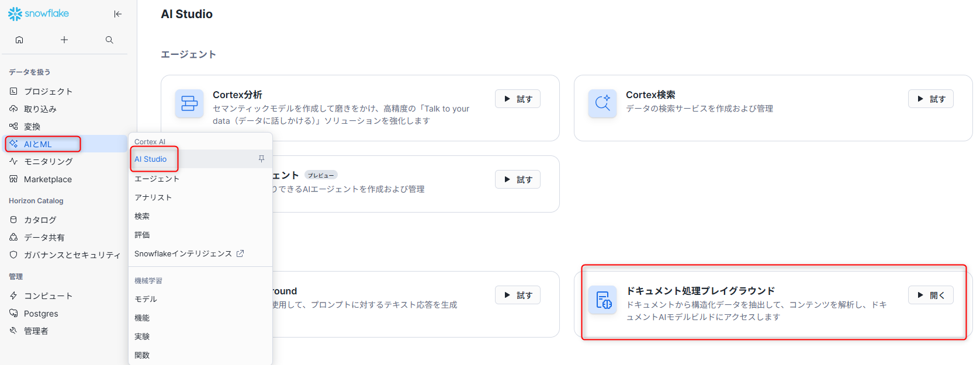
Task: Click the plus create icon
Action: click(64, 40)
